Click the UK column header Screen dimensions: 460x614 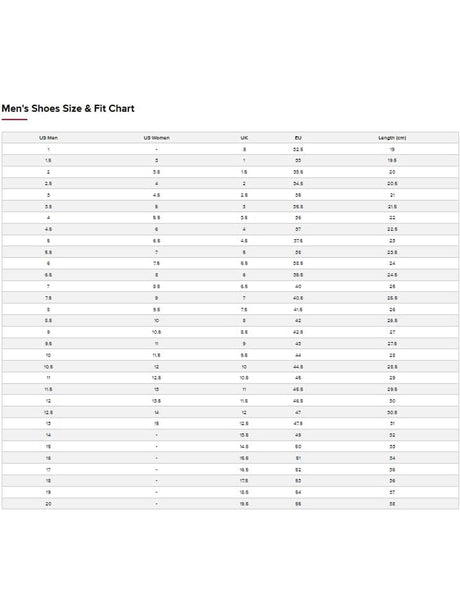244,138
